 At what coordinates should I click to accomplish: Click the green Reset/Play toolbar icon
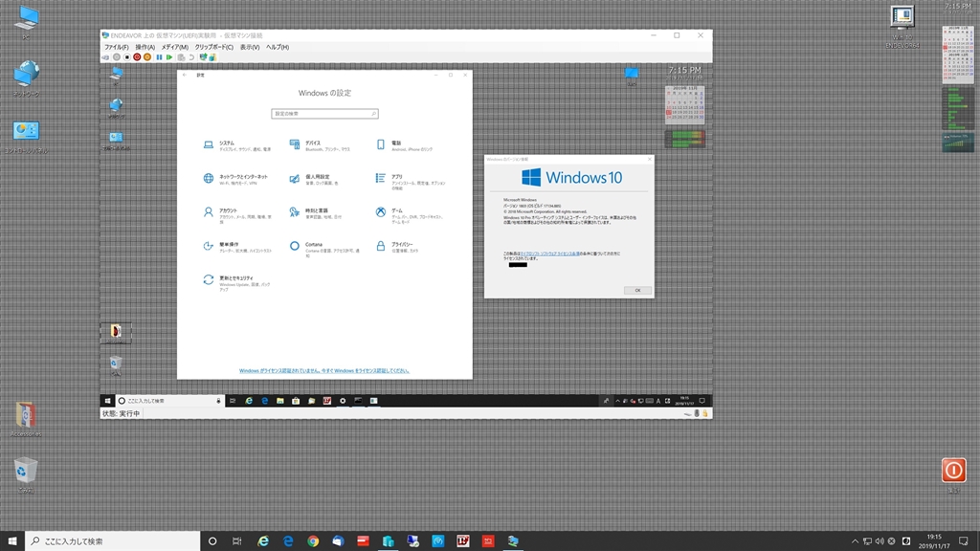(x=169, y=57)
